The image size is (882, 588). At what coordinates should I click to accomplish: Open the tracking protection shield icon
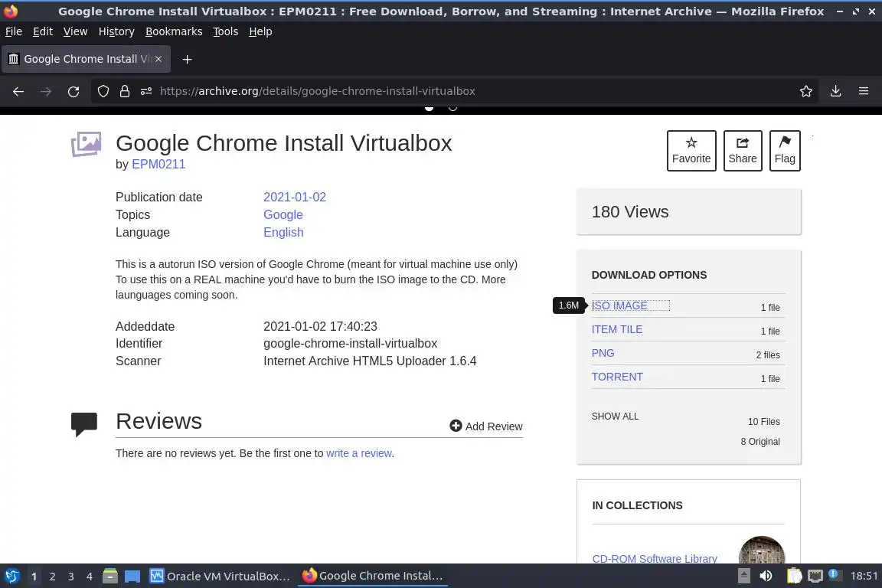(103, 91)
